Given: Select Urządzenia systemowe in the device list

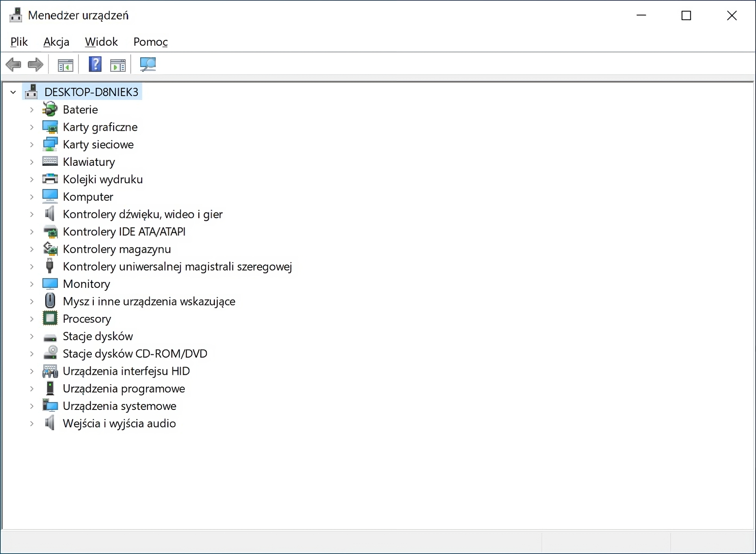Looking at the screenshot, I should tap(120, 406).
